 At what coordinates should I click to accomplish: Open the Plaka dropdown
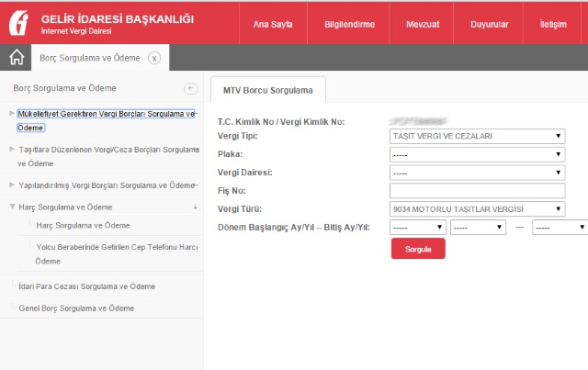(478, 154)
